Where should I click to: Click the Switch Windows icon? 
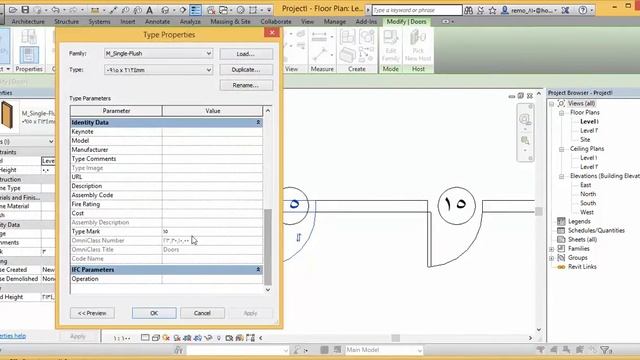pyautogui.click(x=223, y=10)
